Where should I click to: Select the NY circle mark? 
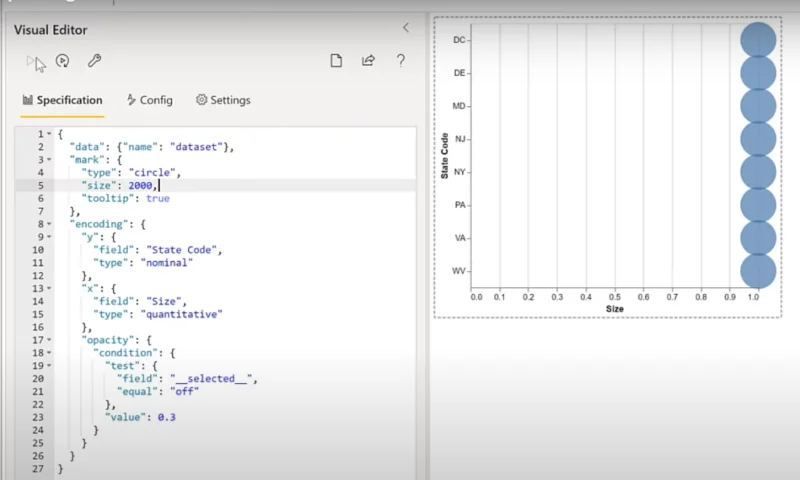(758, 172)
